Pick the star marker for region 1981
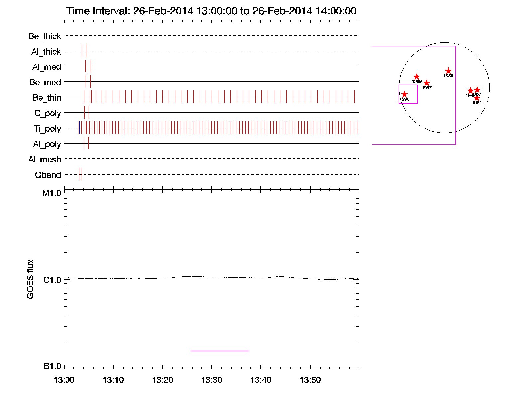532x399 pixels. coord(477,90)
